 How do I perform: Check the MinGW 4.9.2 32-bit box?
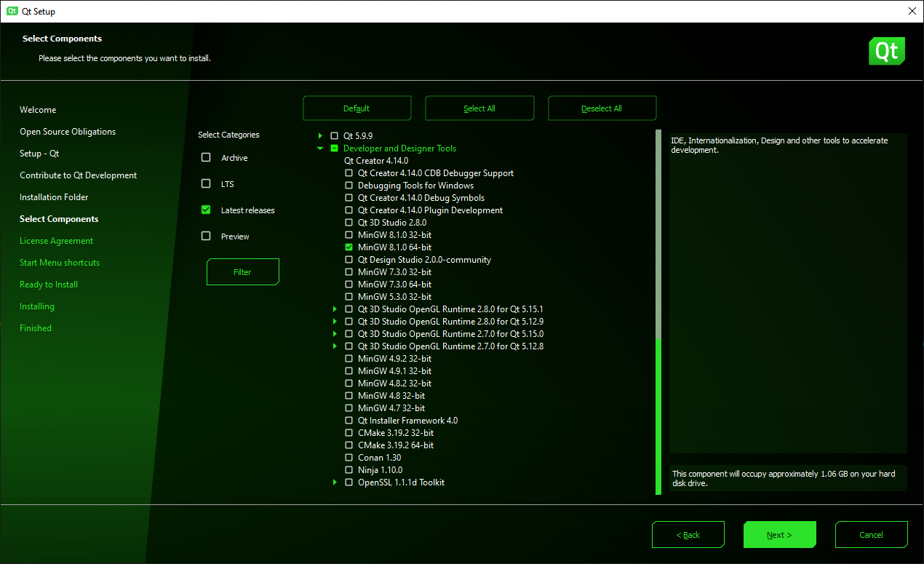point(349,359)
